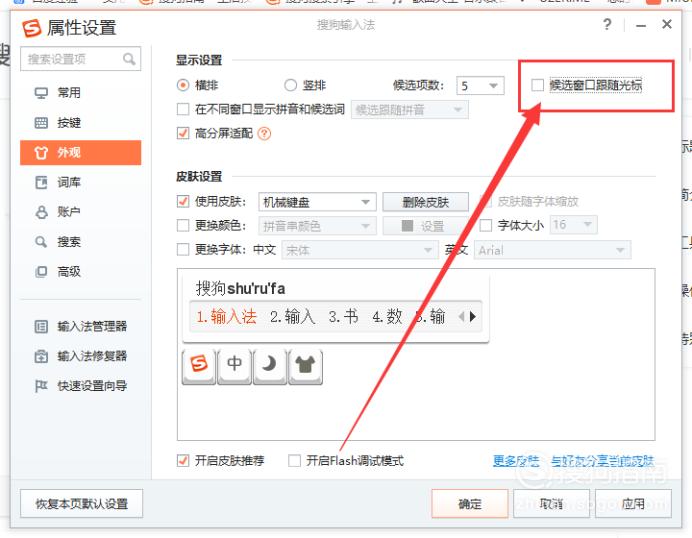Screen dimensions: 692x538
Task: Click the 应用 button
Action: 633,504
